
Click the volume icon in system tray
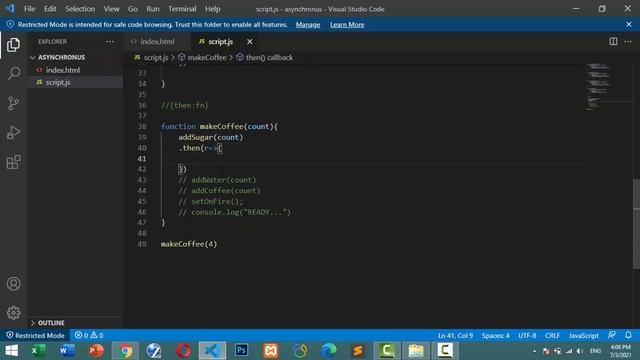point(580,351)
